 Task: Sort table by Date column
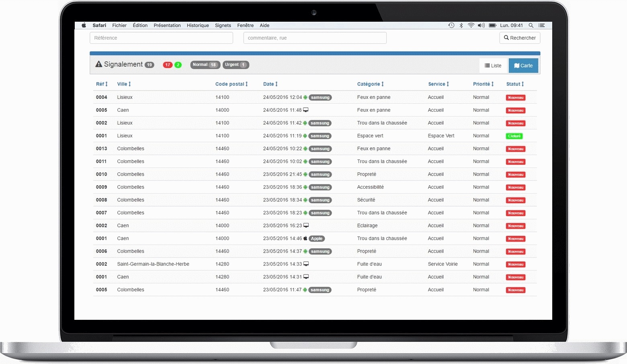pos(270,84)
